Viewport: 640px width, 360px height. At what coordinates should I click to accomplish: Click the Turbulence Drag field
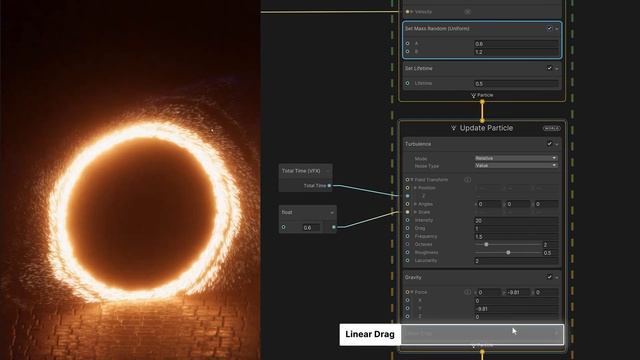point(516,229)
